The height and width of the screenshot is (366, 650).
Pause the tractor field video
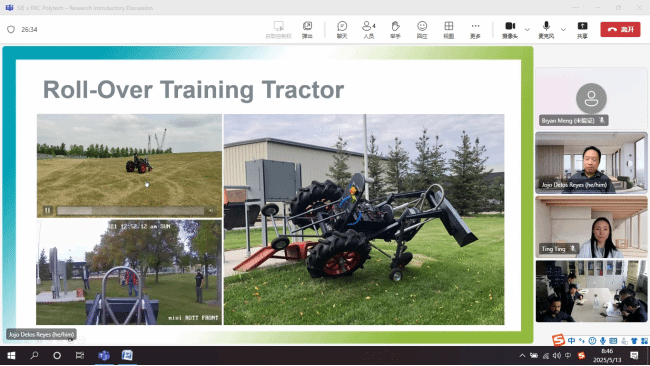tap(48, 211)
